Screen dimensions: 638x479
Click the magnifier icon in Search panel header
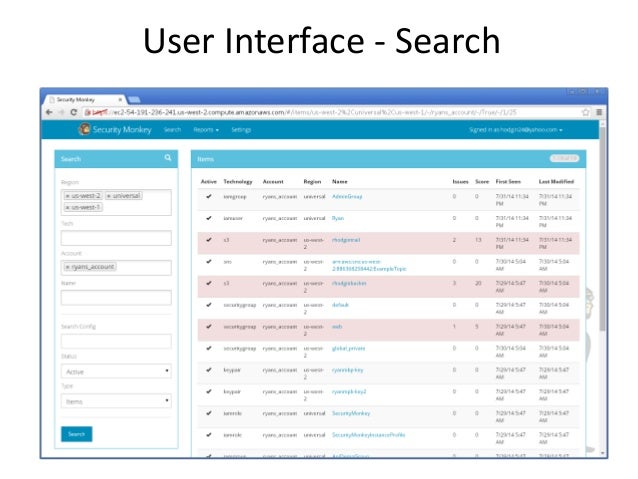(168, 158)
